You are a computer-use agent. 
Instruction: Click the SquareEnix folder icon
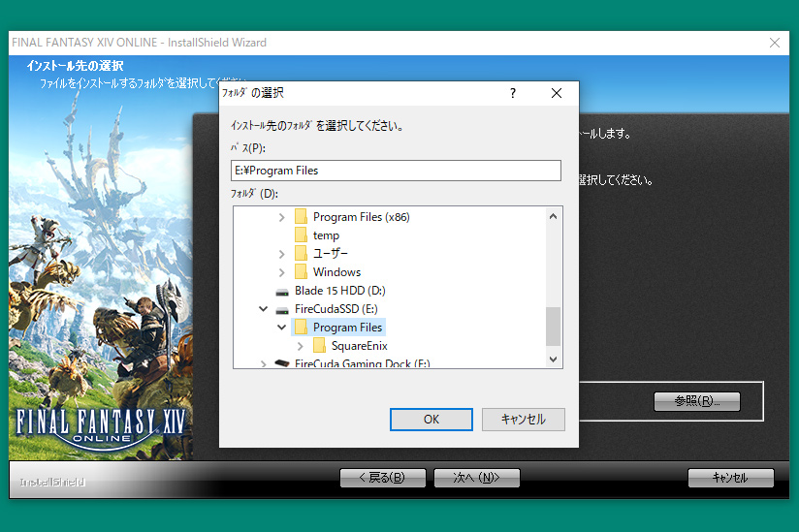click(x=319, y=346)
